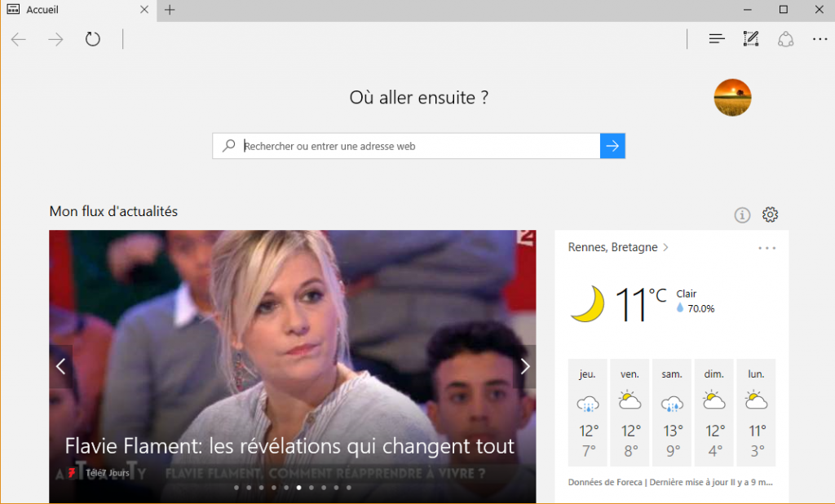Screen dimensions: 835x504
Task: Open the lun. forecast
Action: click(x=756, y=413)
